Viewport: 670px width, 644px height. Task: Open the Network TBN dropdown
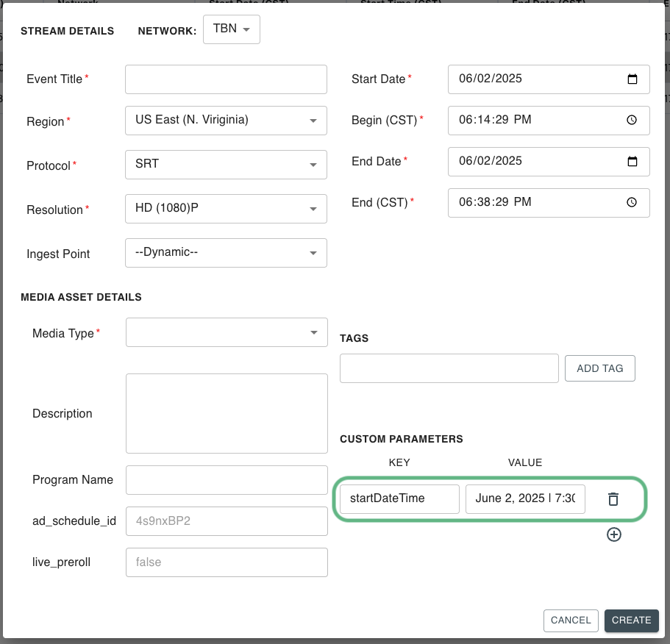[232, 29]
